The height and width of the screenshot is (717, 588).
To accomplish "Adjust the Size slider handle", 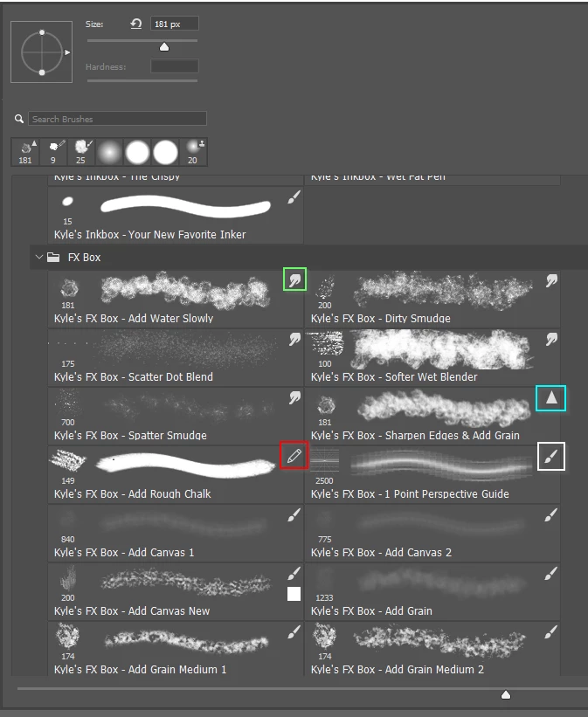I will [x=164, y=47].
